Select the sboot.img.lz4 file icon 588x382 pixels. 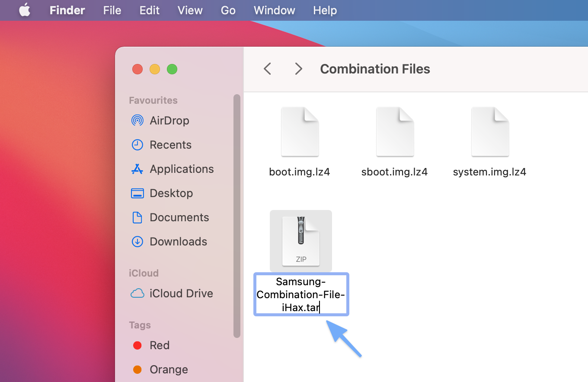pyautogui.click(x=395, y=132)
